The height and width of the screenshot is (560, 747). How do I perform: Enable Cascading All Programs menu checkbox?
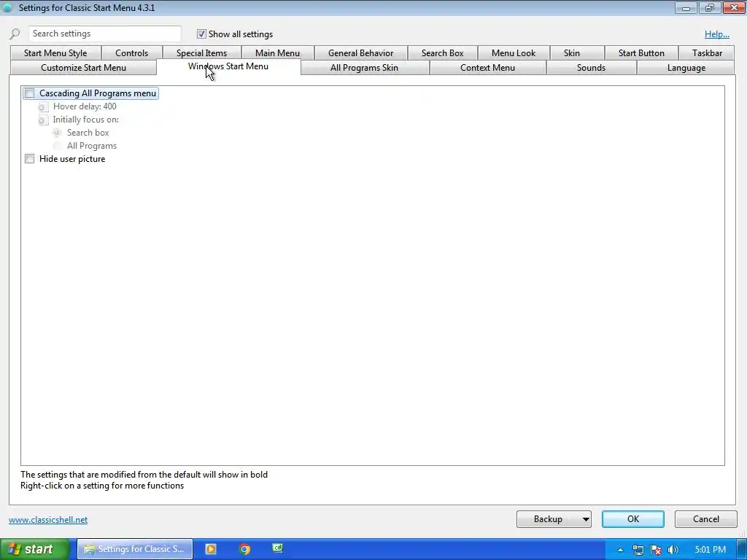coord(29,93)
